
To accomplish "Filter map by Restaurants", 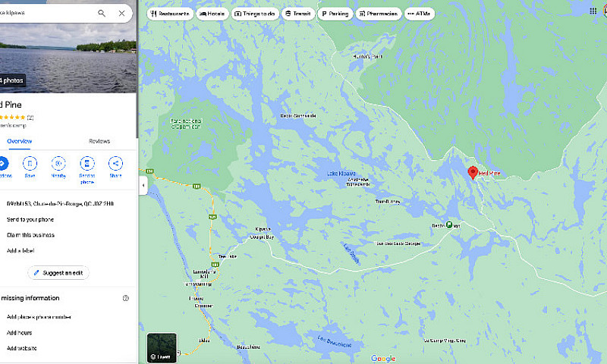I will coord(170,14).
